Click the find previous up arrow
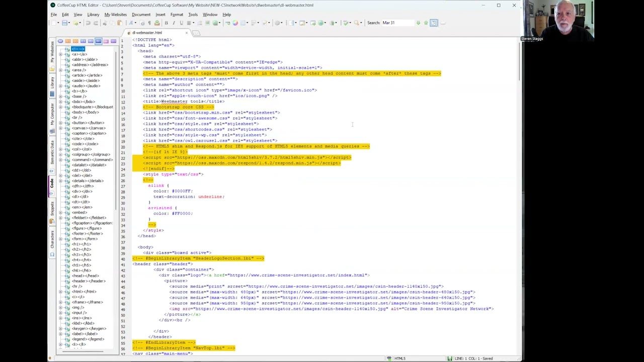 (x=426, y=23)
